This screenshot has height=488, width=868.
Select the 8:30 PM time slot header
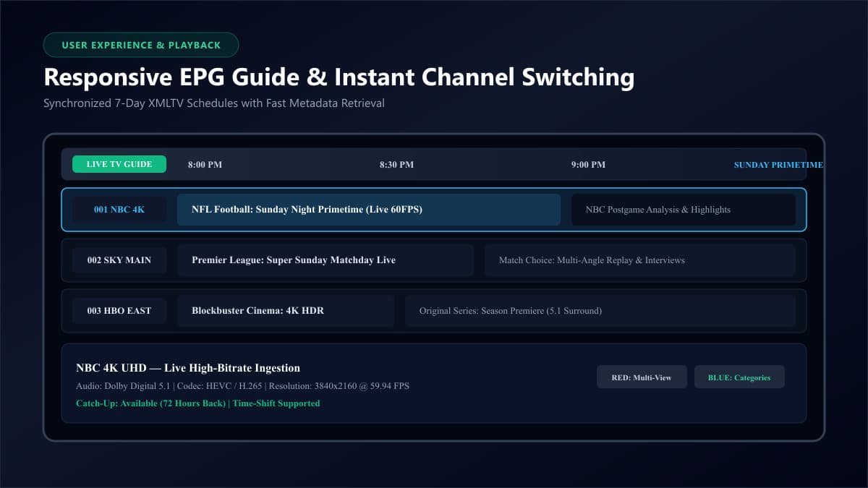point(396,165)
